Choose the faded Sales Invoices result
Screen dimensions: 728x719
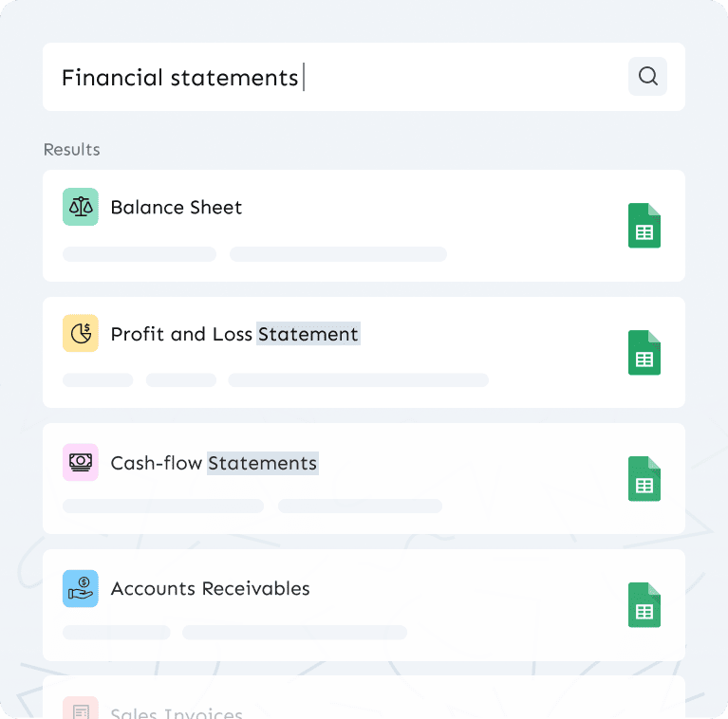(x=177, y=712)
